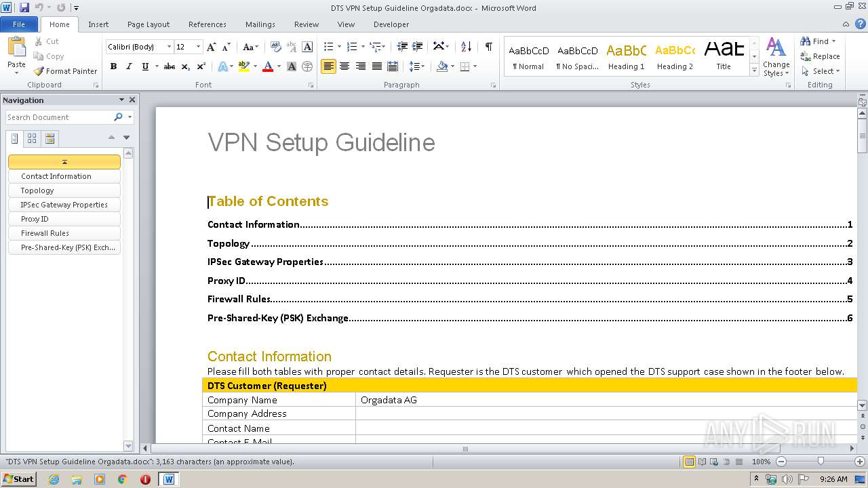The height and width of the screenshot is (488, 868).
Task: Open the Navigation pane search options dropdown
Action: 130,117
